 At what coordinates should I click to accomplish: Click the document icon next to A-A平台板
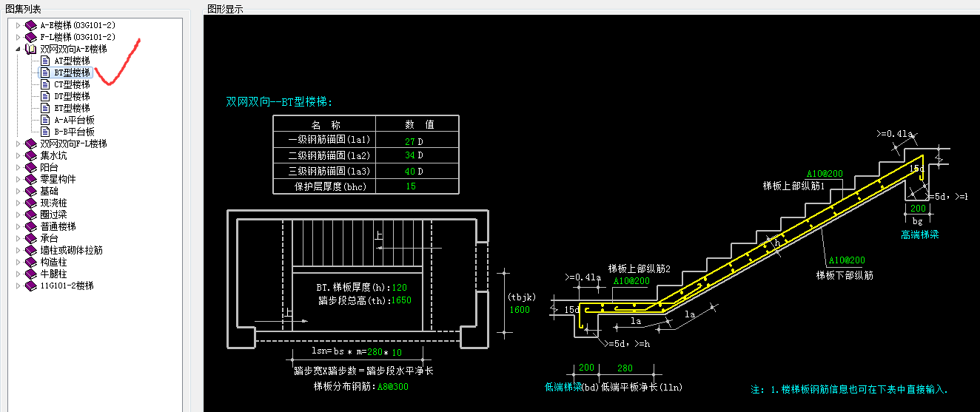(45, 120)
